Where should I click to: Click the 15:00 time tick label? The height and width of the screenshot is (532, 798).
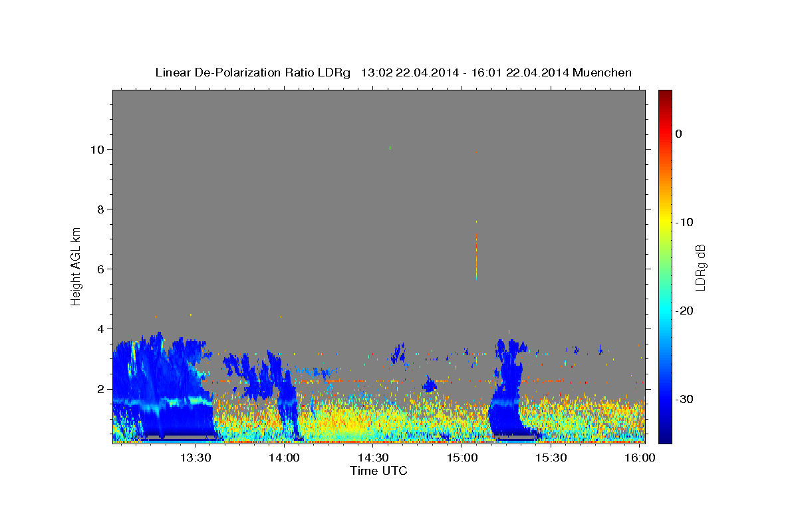tap(462, 458)
